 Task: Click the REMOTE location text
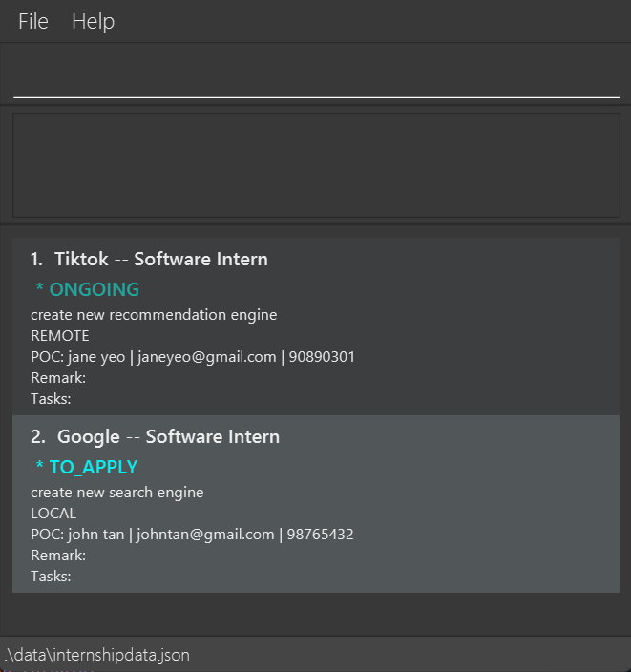click(x=59, y=336)
